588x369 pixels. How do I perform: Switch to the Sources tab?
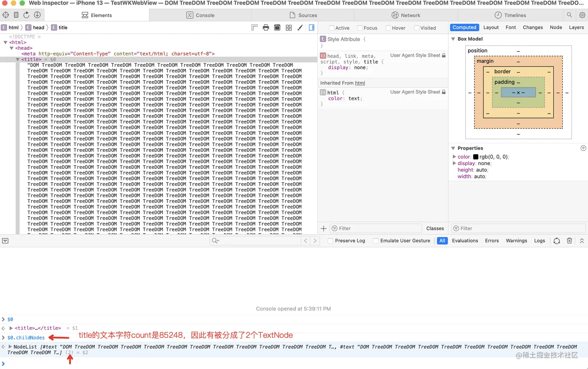[x=303, y=15]
